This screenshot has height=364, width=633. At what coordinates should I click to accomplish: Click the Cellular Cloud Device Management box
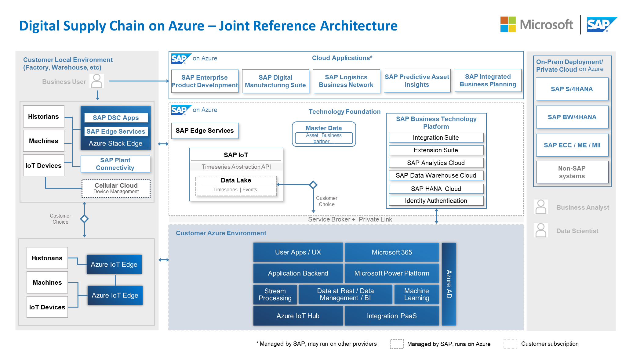(116, 188)
